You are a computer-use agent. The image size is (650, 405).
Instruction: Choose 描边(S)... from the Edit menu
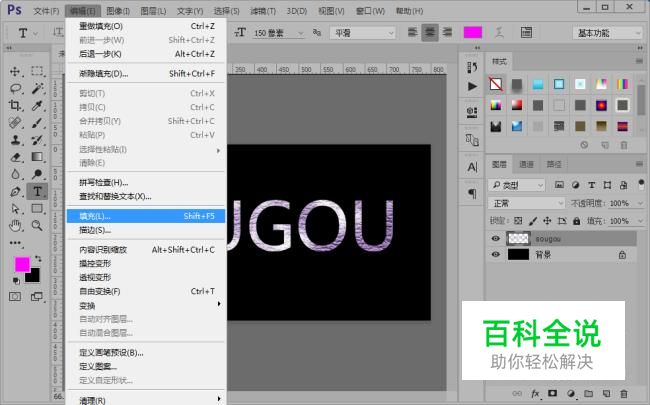tap(146, 230)
